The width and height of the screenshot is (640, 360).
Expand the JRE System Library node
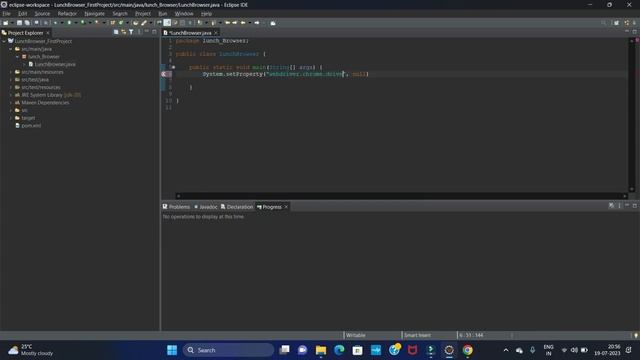[11, 95]
